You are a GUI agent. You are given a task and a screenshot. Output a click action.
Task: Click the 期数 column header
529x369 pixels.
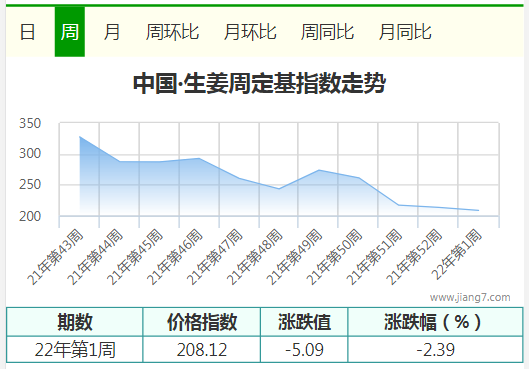click(75, 322)
